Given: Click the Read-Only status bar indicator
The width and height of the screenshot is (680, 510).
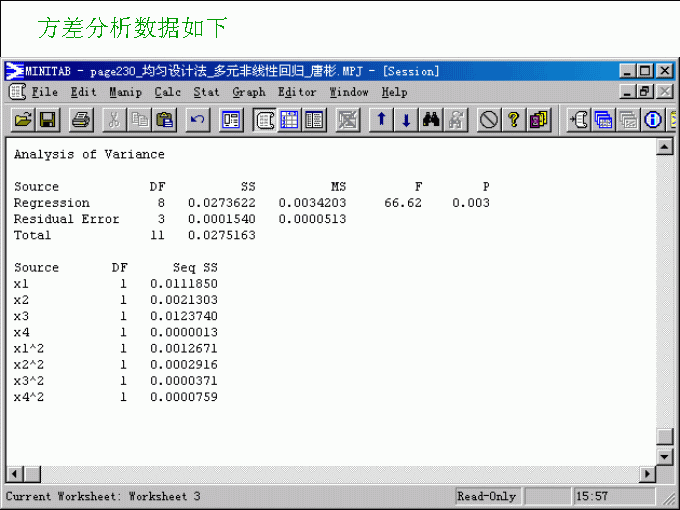Looking at the screenshot, I should (x=486, y=496).
